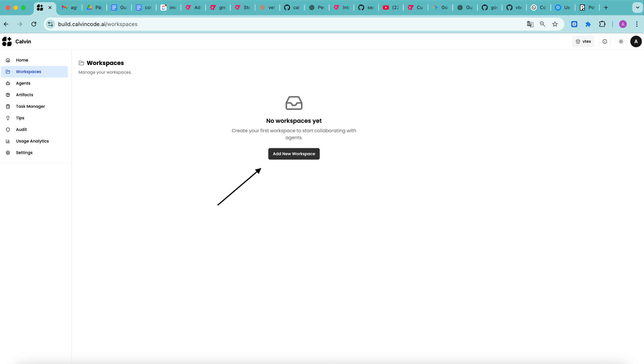Image resolution: width=644 pixels, height=364 pixels.
Task: Select the Workspaces sidebar item
Action: (28, 72)
